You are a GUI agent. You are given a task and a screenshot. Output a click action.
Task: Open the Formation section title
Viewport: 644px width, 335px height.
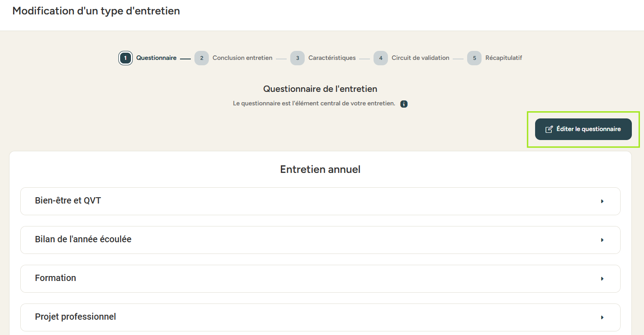pyautogui.click(x=55, y=278)
